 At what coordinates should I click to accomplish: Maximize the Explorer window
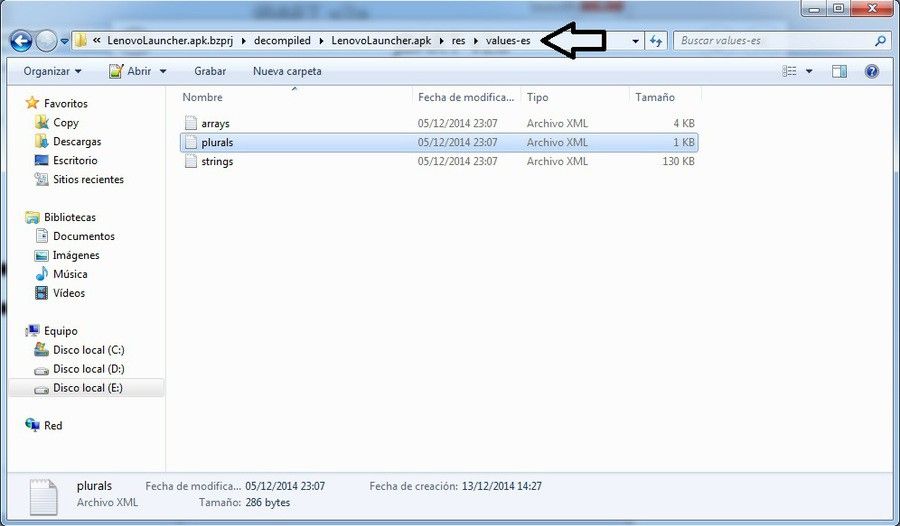click(839, 8)
